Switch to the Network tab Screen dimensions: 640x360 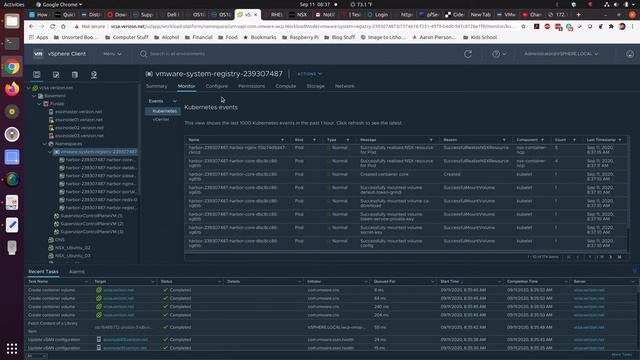click(x=344, y=86)
